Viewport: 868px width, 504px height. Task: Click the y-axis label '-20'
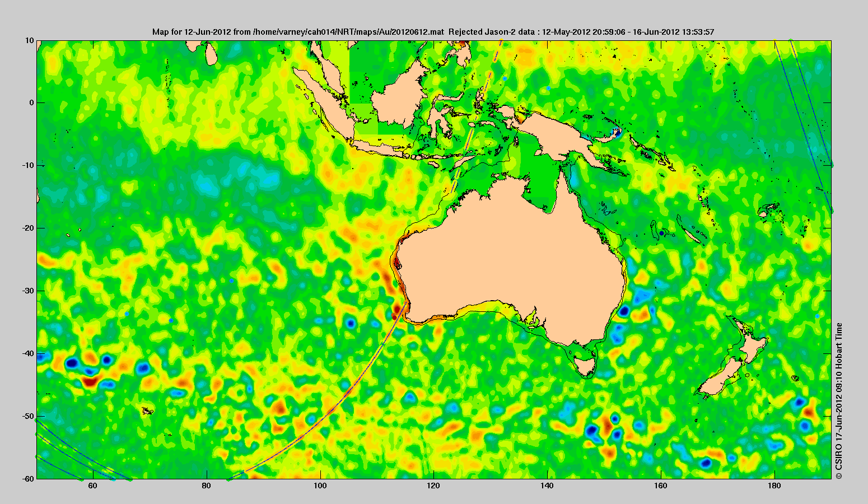pos(28,228)
